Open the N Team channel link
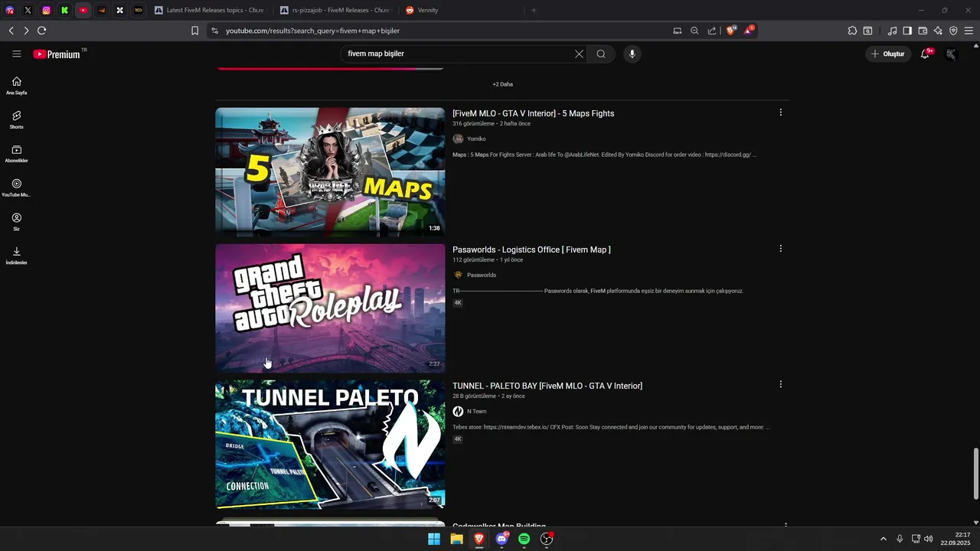 476,411
